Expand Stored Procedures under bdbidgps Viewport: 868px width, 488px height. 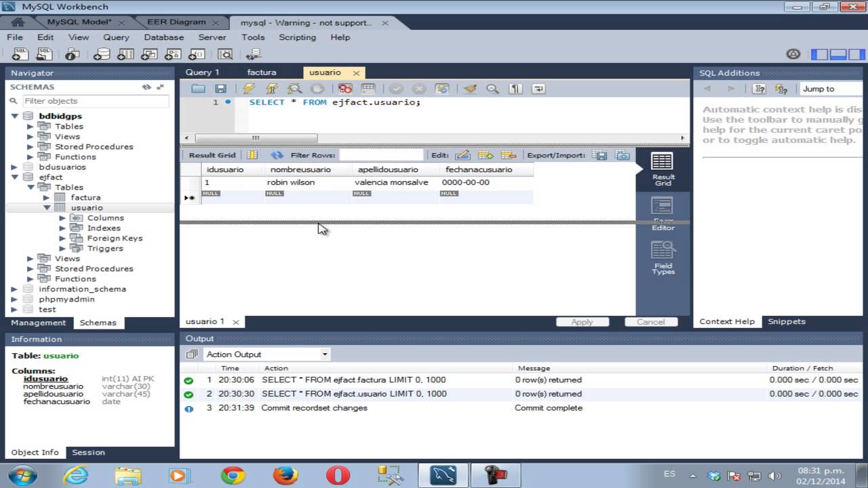click(31, 146)
